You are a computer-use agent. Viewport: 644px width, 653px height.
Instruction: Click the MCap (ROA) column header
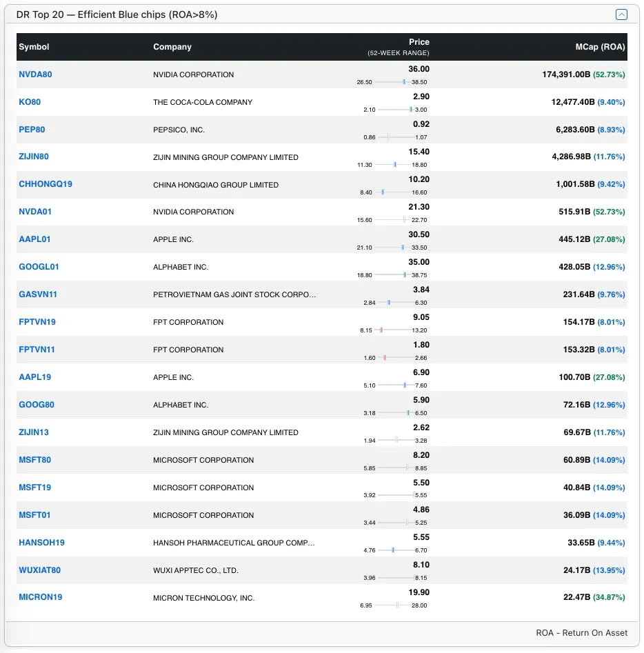[601, 47]
